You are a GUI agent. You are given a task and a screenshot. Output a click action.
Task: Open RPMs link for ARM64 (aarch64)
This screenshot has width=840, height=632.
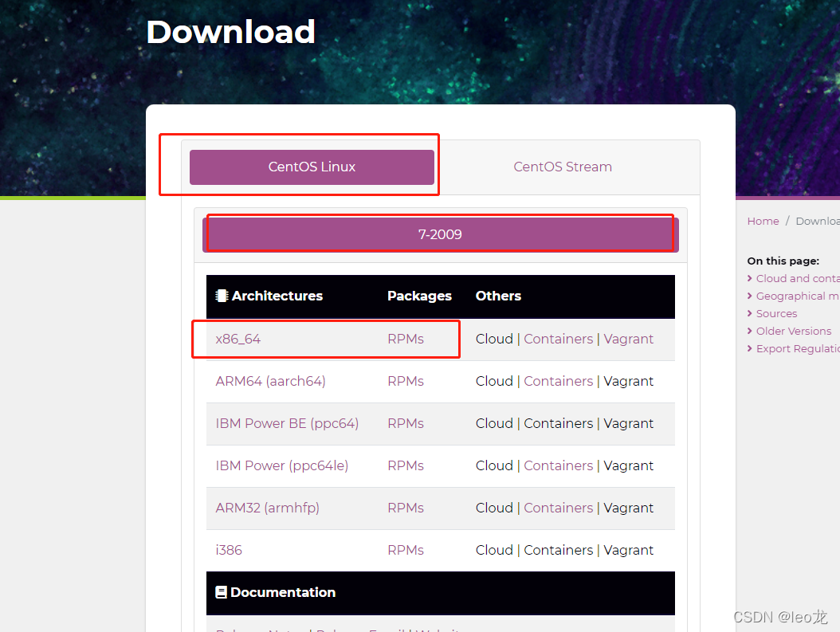coord(406,381)
